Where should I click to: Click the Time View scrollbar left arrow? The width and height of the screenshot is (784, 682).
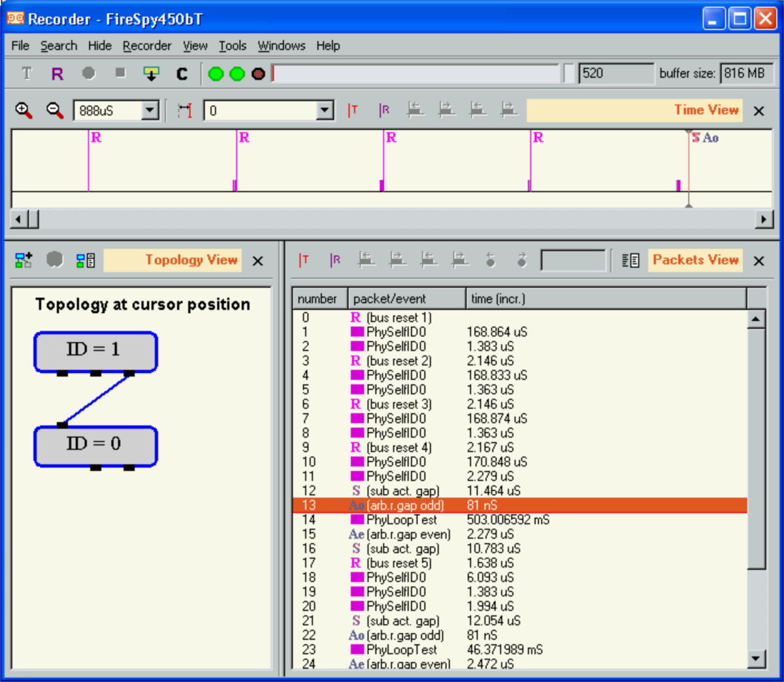click(x=20, y=219)
